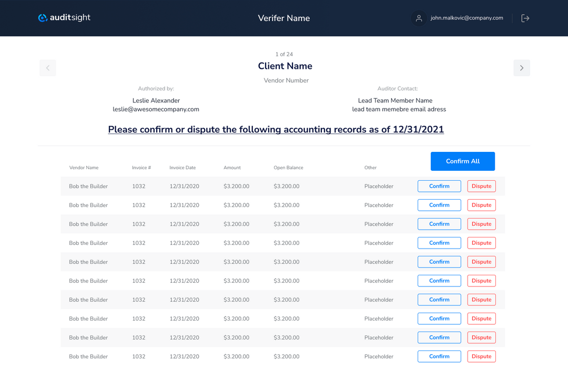This screenshot has height=392, width=568.
Task: Click the blue circular brand mark beside auditsight
Action: click(42, 17)
